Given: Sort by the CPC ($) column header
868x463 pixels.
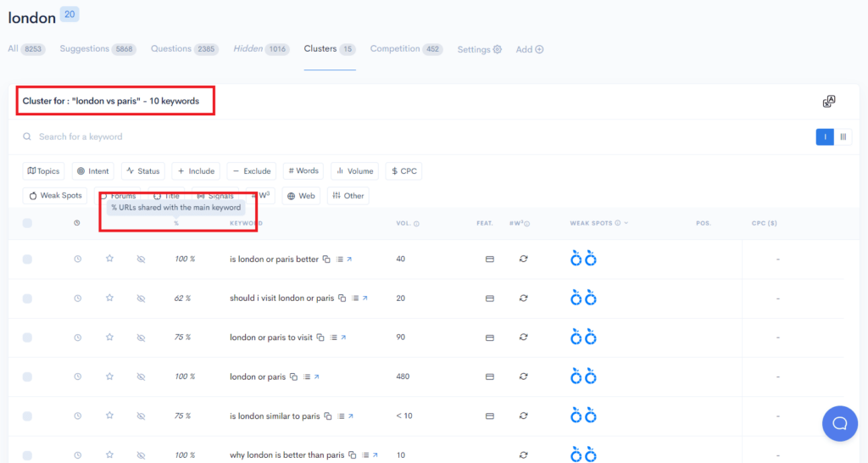Looking at the screenshot, I should pyautogui.click(x=764, y=223).
